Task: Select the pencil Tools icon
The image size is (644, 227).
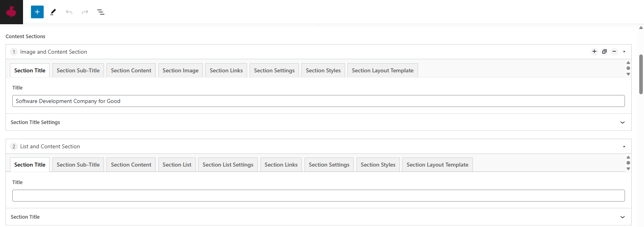Action: point(53,12)
